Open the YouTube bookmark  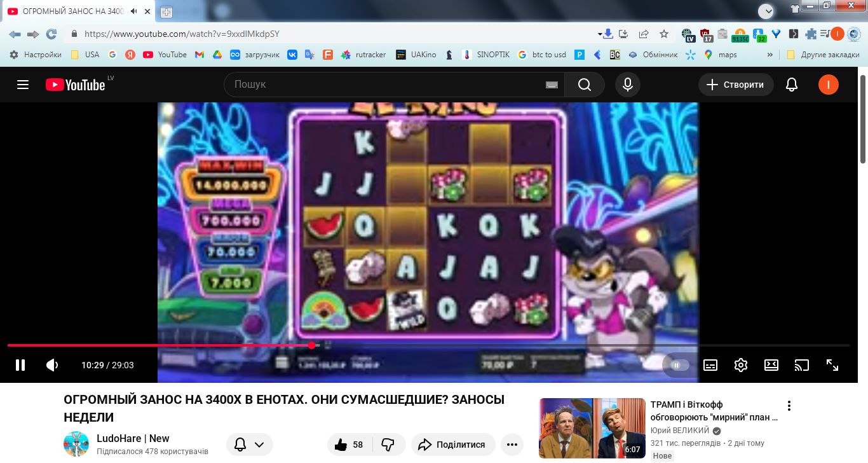(165, 55)
